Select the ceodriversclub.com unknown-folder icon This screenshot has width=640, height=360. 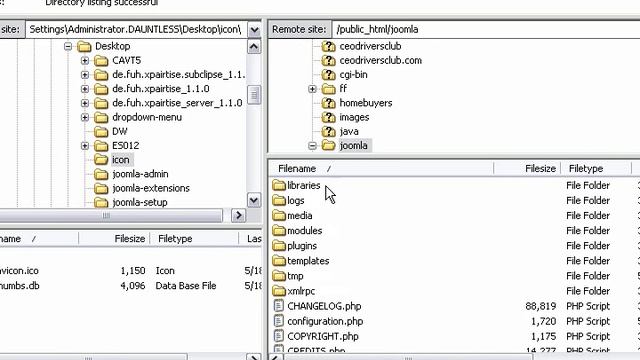point(329,60)
